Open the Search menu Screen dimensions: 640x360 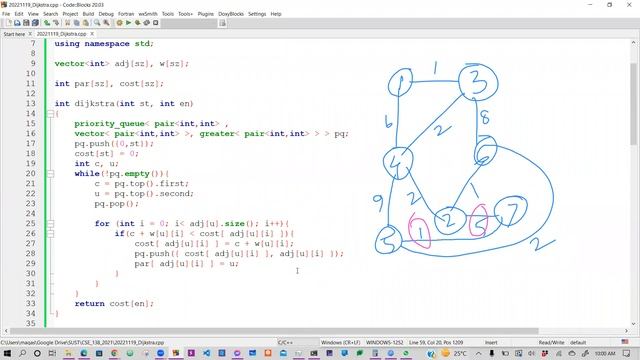point(51,14)
